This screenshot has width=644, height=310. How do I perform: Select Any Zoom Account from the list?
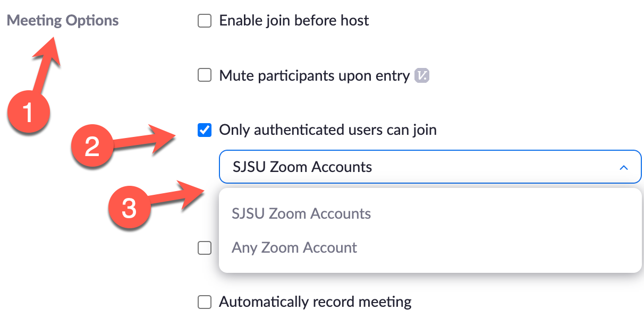click(x=294, y=247)
